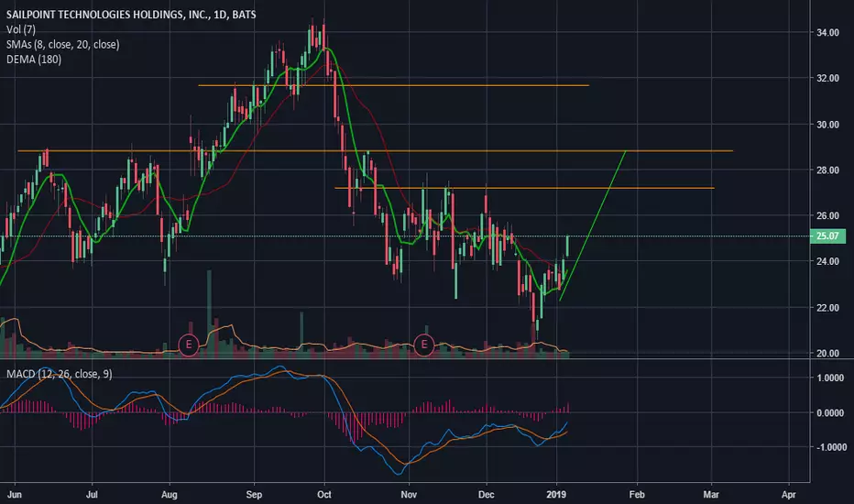Screen dimensions: 854x504
Task: Select the green projected trend line in January
Action: (593, 225)
